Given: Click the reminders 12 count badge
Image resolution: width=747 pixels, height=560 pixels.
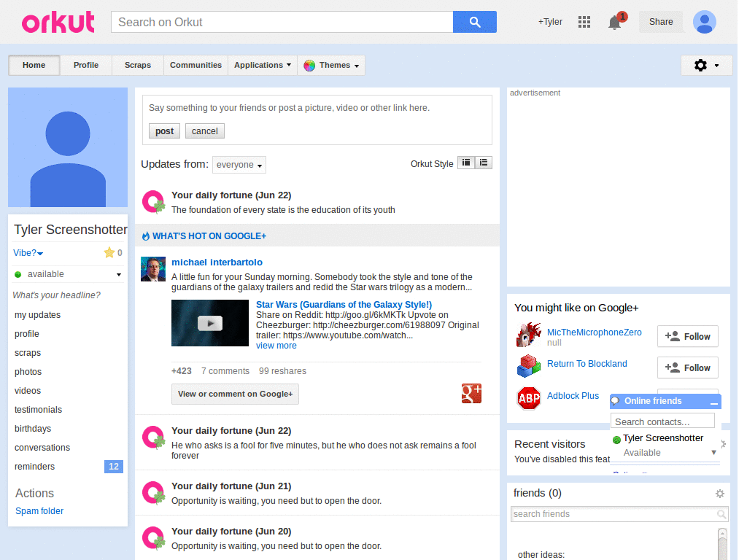Looking at the screenshot, I should point(113,467).
